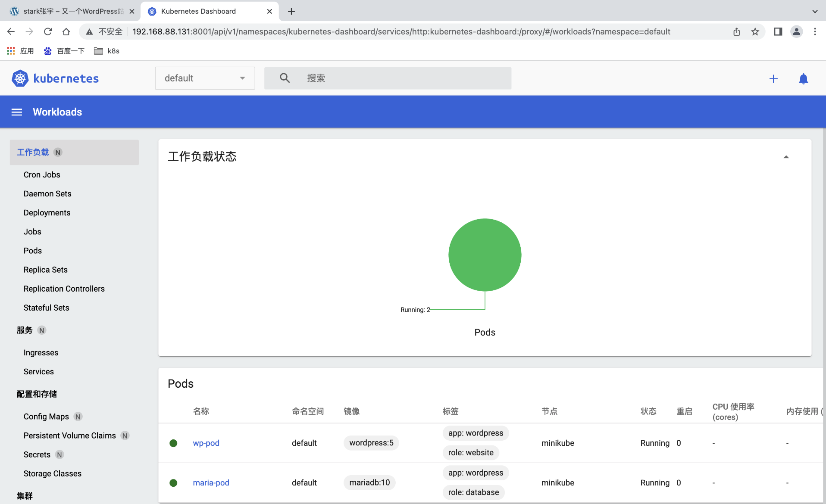
Task: Click the wordpress:5 image chip
Action: (371, 443)
